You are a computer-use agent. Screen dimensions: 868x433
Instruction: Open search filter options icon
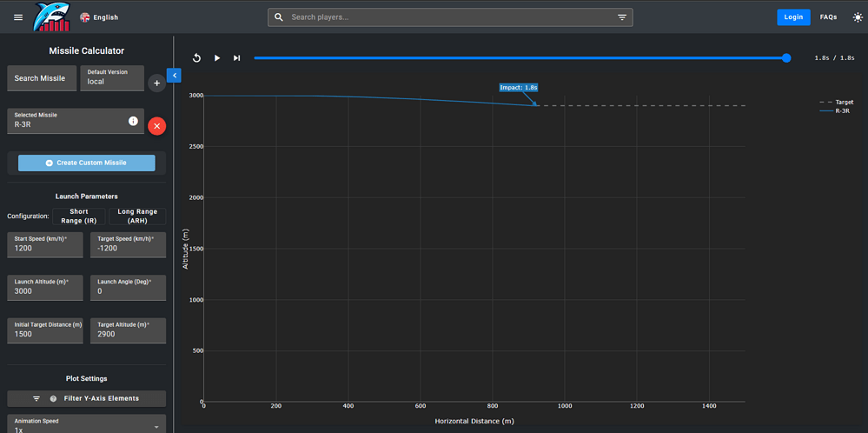click(x=622, y=17)
